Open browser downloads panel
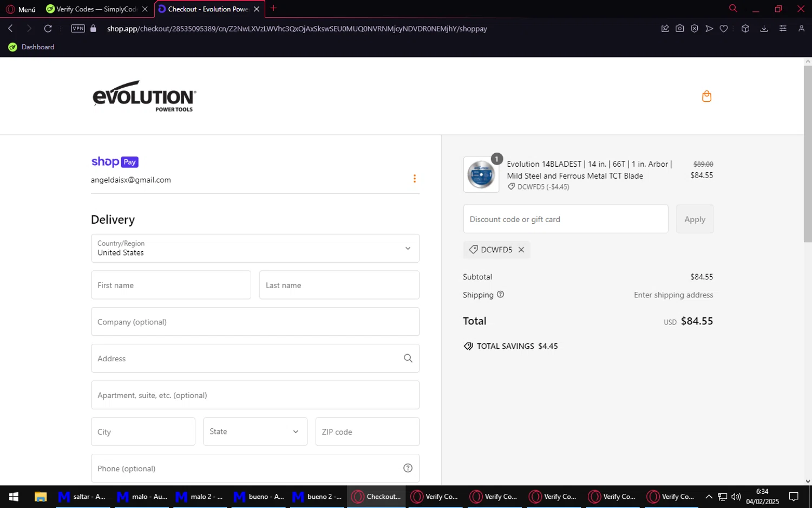Image resolution: width=812 pixels, height=508 pixels. point(764,29)
